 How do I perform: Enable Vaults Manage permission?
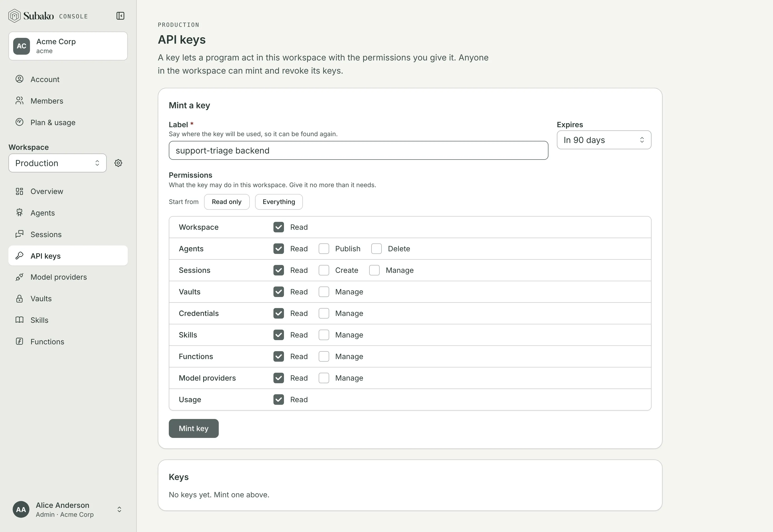tap(324, 292)
